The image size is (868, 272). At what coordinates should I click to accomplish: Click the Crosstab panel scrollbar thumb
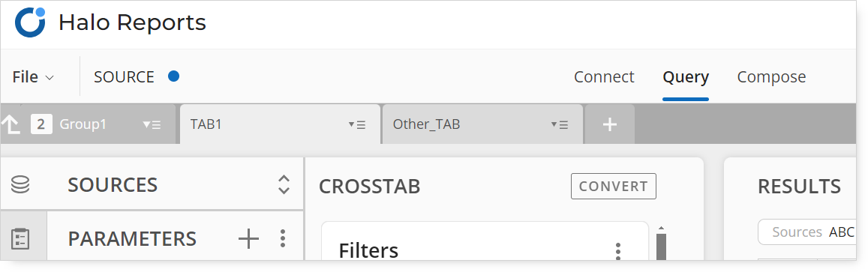(x=661, y=247)
